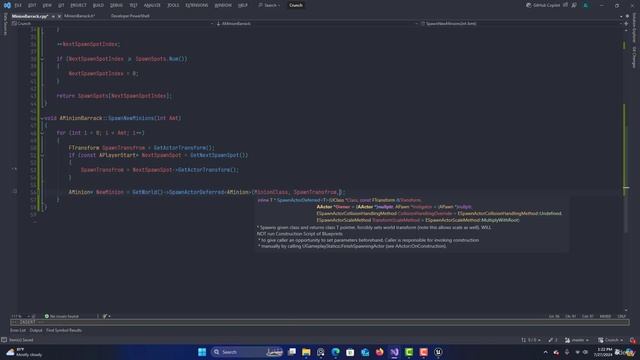Open the Search box in title bar

click(x=269, y=5)
